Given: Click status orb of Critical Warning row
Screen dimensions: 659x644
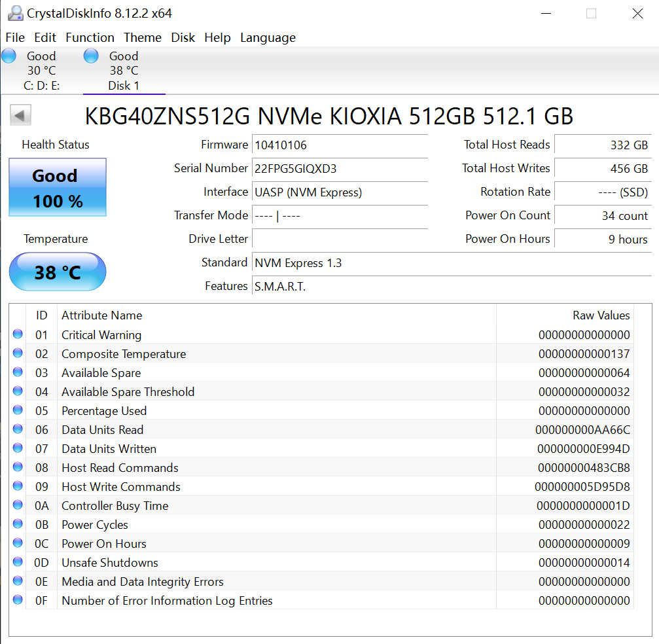Looking at the screenshot, I should tap(18, 334).
